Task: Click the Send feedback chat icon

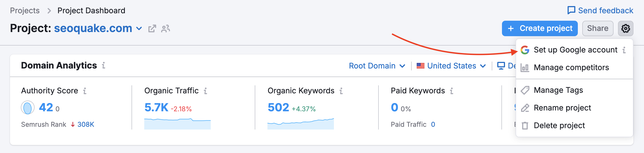Action: pos(571,10)
